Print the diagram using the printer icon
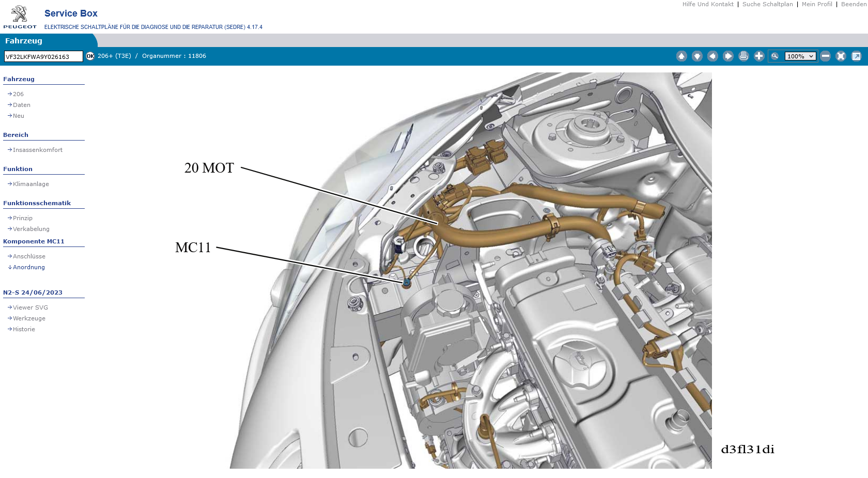 743,56
